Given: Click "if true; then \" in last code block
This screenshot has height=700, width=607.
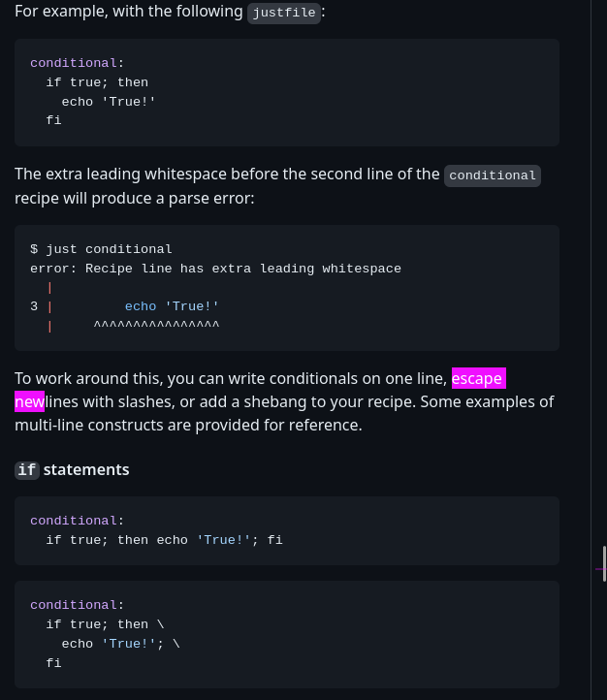Looking at the screenshot, I should point(105,623).
